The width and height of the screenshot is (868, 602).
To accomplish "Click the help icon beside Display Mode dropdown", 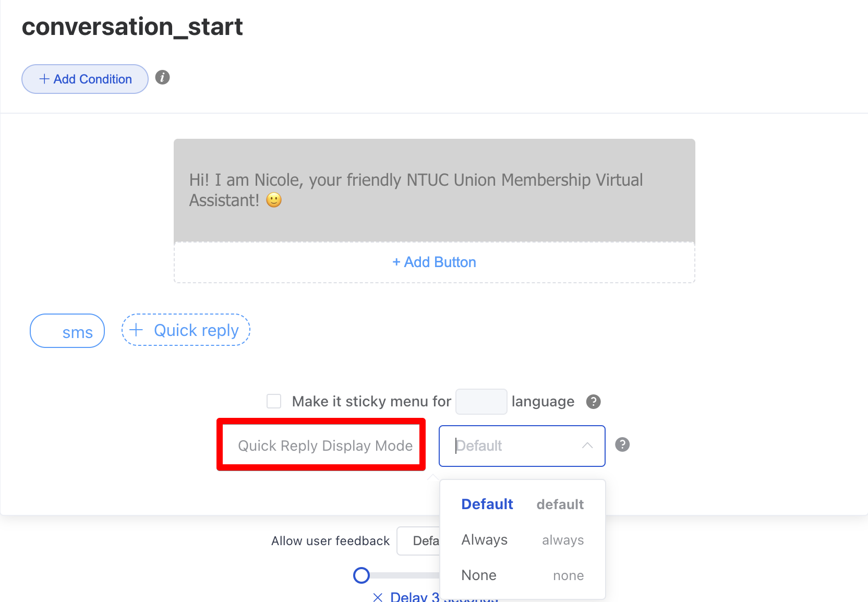I will [x=622, y=444].
